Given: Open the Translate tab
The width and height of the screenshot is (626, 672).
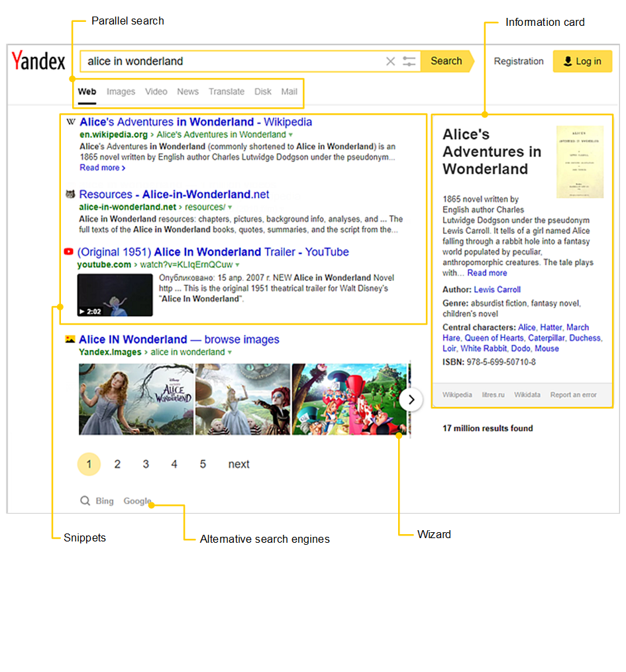Looking at the screenshot, I should [227, 91].
